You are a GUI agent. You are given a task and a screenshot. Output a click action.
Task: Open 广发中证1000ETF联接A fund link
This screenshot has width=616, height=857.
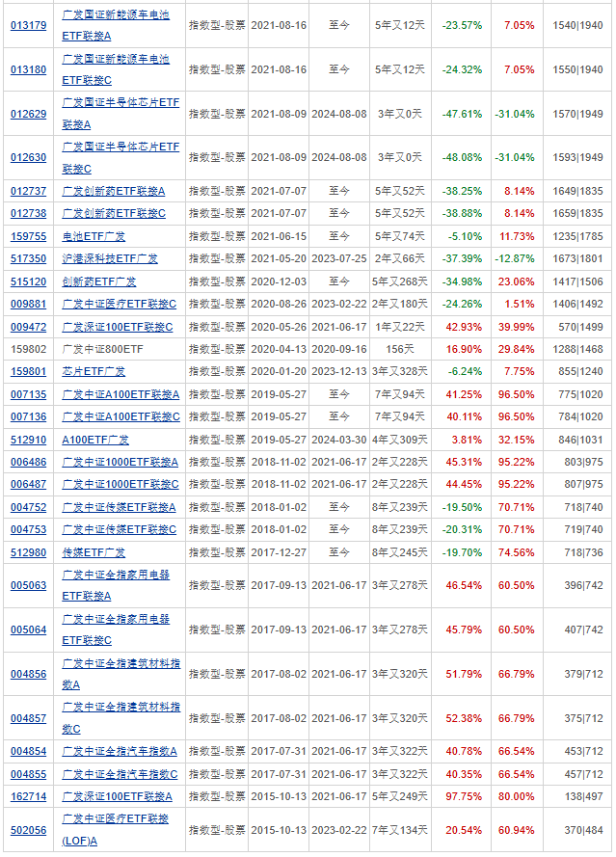point(120,463)
